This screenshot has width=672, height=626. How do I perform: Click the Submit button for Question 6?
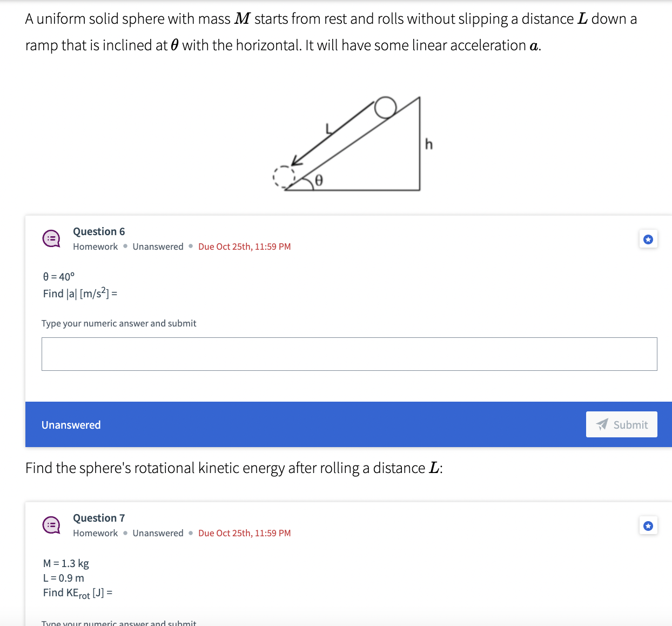click(621, 424)
